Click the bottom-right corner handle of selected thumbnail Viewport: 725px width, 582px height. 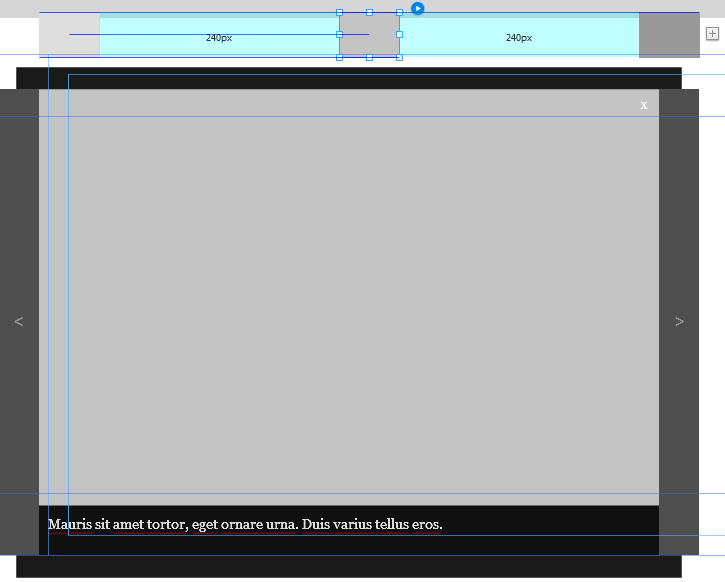pyautogui.click(x=399, y=57)
